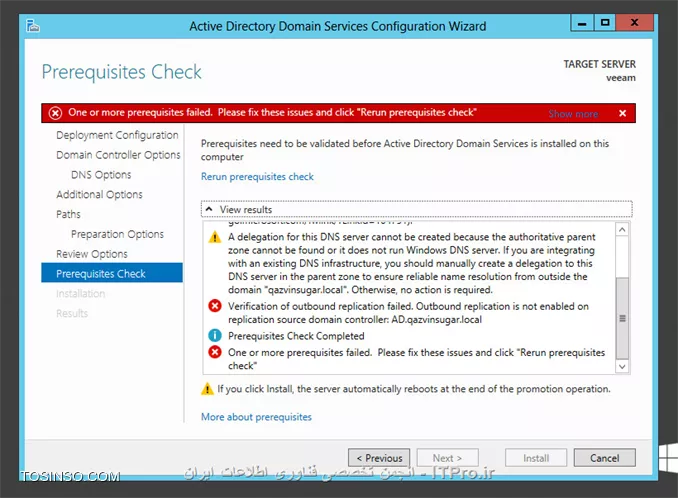Click results scrollbar down arrow
This screenshot has width=678, height=498.
[x=622, y=367]
